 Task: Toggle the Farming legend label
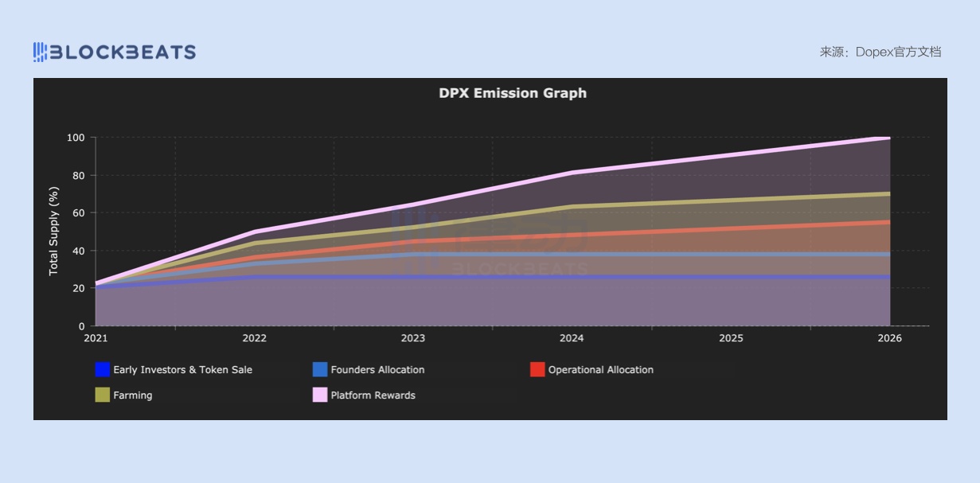point(132,395)
